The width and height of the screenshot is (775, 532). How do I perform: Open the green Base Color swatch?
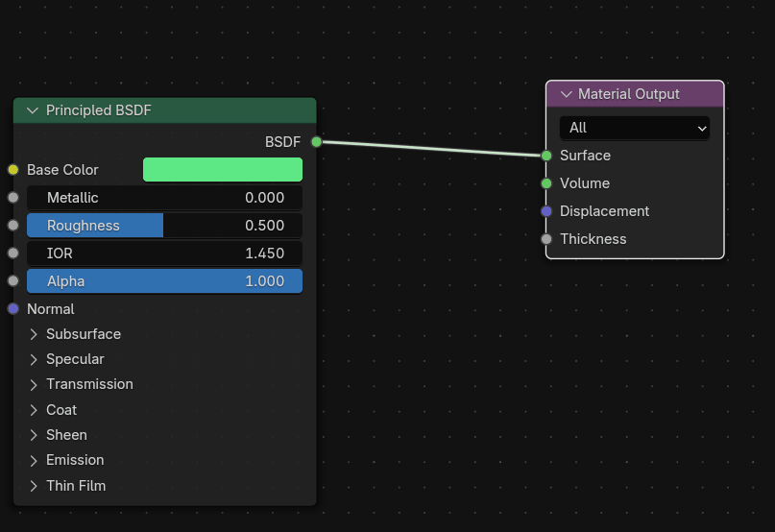point(223,170)
